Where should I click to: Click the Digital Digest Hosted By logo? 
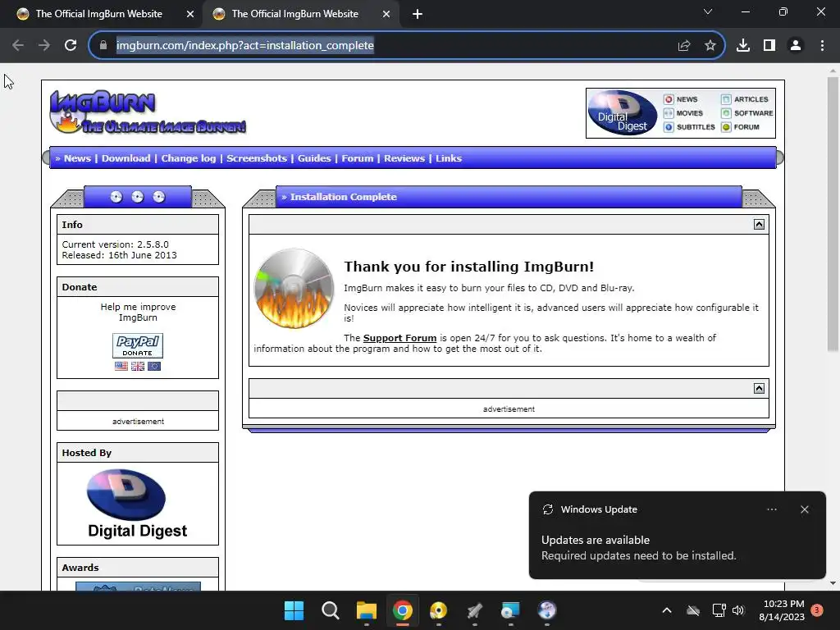138,504
